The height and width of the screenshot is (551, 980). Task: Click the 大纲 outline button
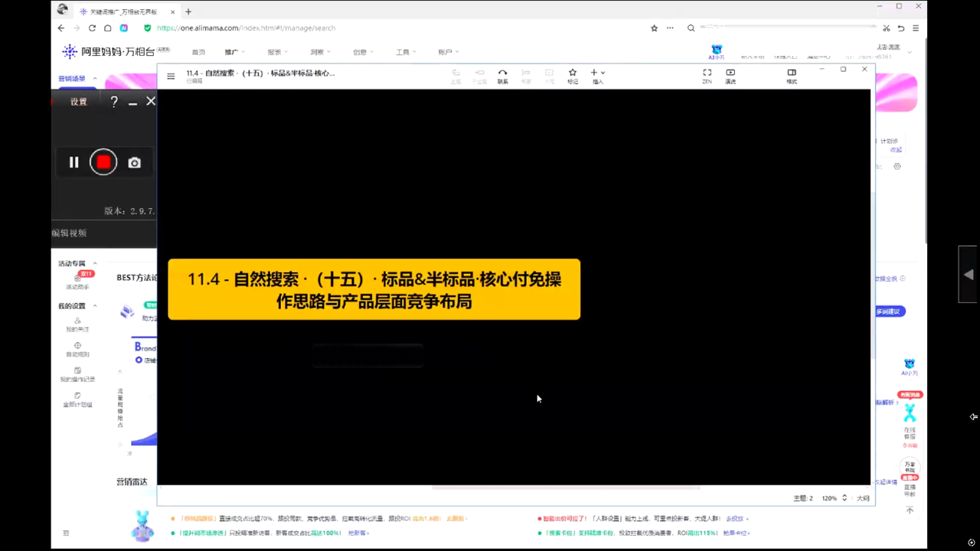click(x=863, y=498)
